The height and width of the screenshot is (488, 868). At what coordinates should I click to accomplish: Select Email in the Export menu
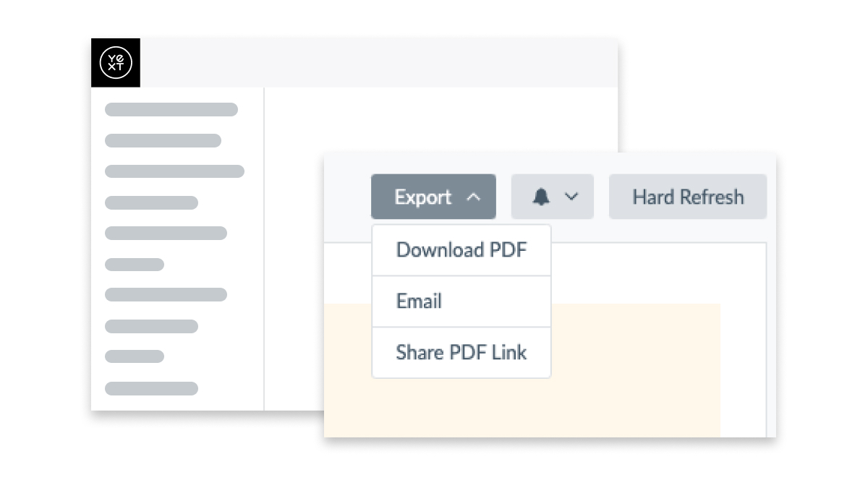(x=420, y=301)
